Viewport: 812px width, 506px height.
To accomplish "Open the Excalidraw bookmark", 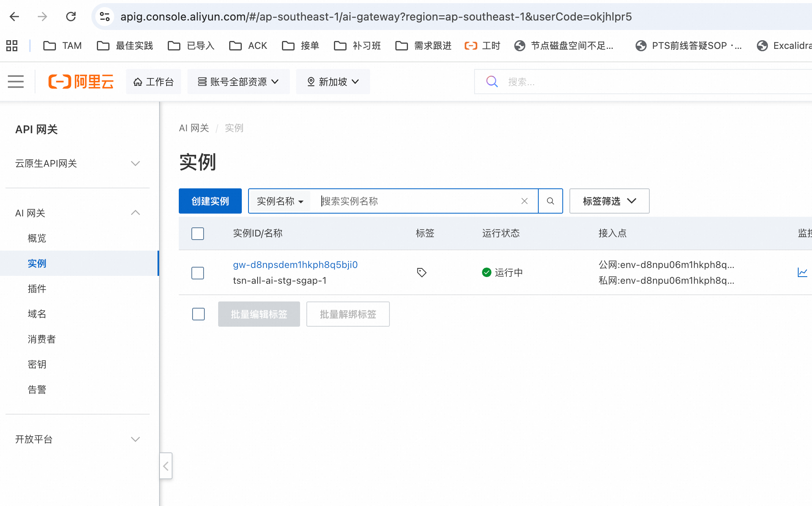I will pos(784,46).
